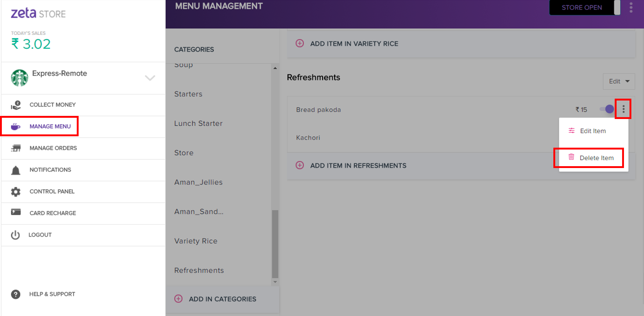Open Help & Support link
The height and width of the screenshot is (316, 644).
coord(43,294)
